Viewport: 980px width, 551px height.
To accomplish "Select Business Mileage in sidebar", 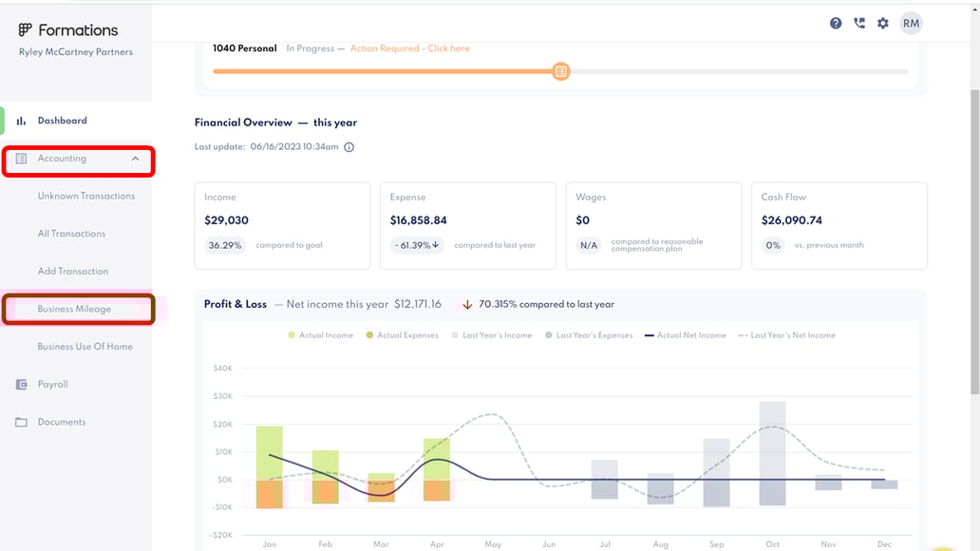I will point(74,309).
